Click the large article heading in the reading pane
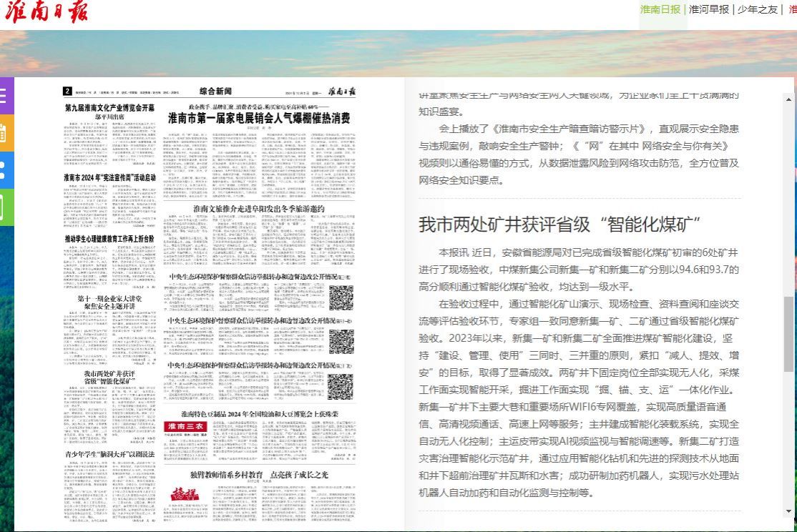This screenshot has height=532, width=797. pos(559,224)
